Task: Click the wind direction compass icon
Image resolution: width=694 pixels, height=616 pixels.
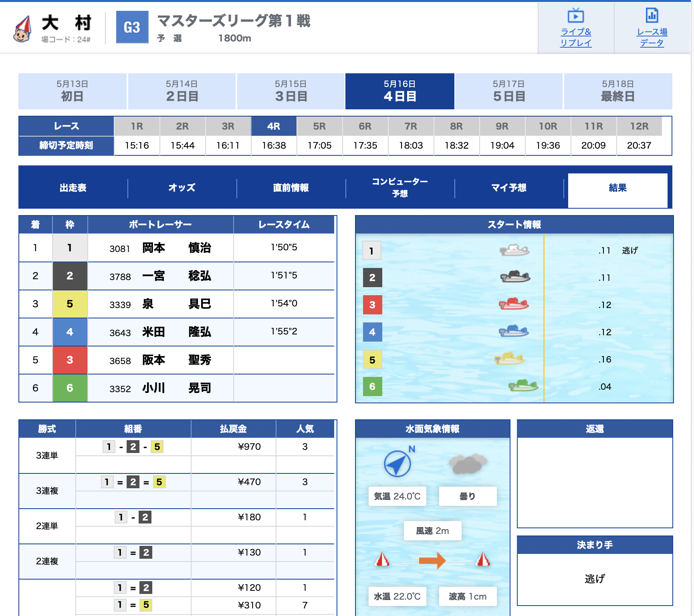Action: coord(397,463)
